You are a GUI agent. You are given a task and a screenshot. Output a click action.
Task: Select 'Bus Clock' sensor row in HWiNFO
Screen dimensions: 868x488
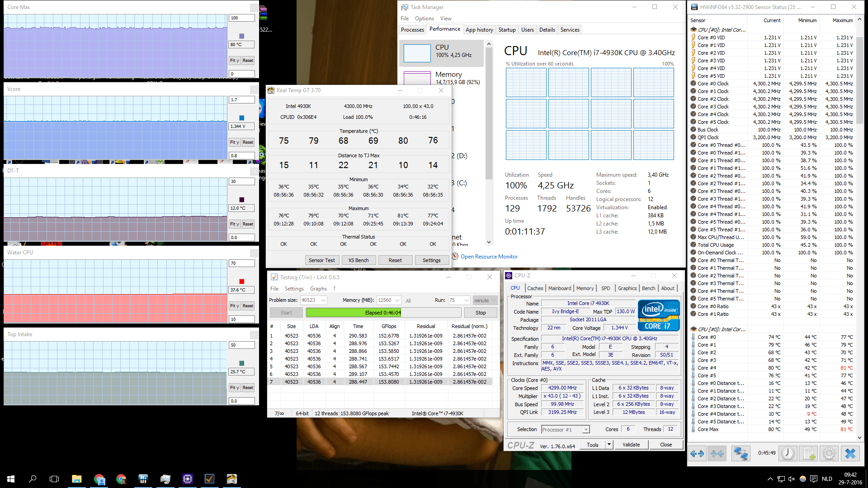(772, 130)
